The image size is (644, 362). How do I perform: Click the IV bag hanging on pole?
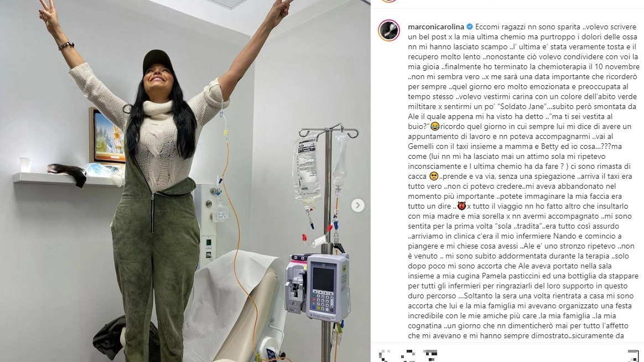click(307, 168)
